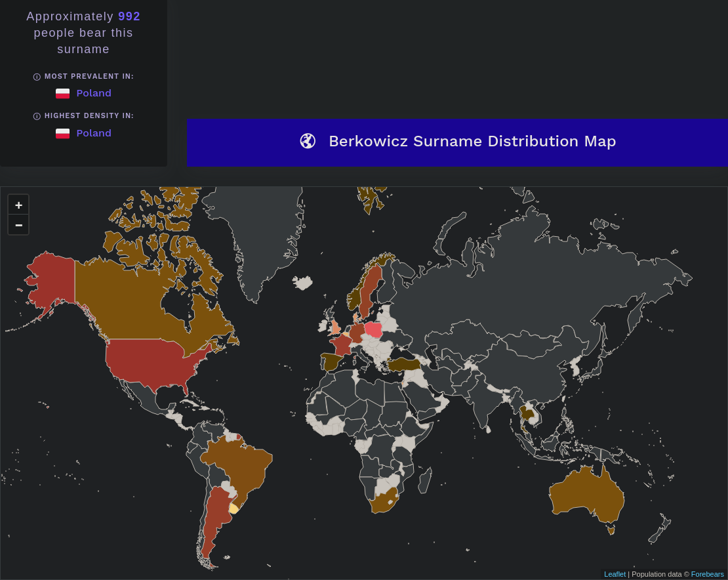The image size is (728, 580).
Task: Select South Africa on the map
Action: [384, 503]
